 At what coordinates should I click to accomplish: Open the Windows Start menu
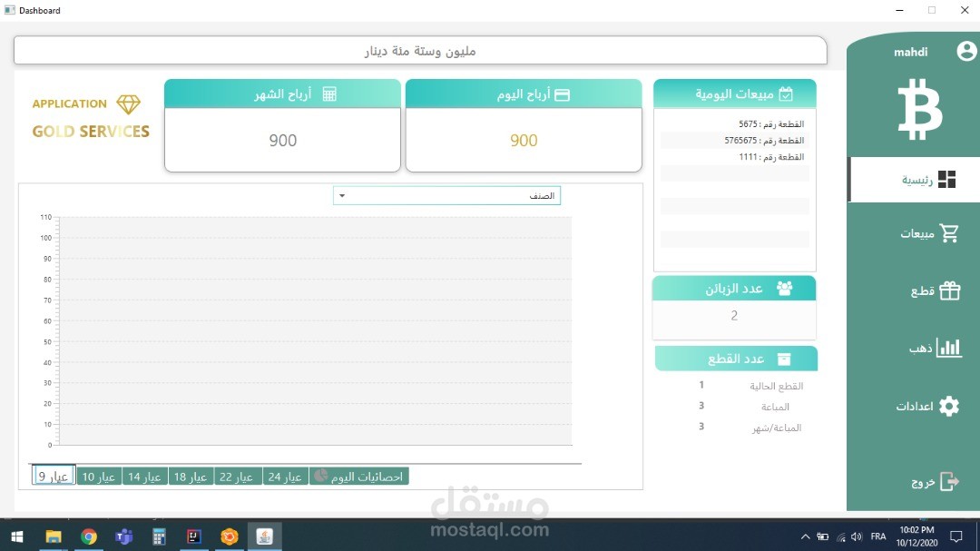[17, 536]
